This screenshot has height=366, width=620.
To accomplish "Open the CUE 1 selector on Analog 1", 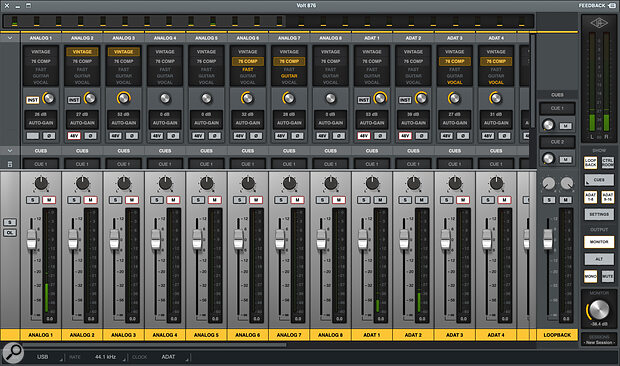I will click(41, 164).
